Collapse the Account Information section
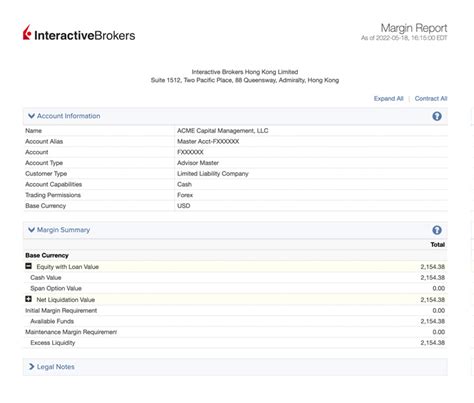 pos(31,116)
